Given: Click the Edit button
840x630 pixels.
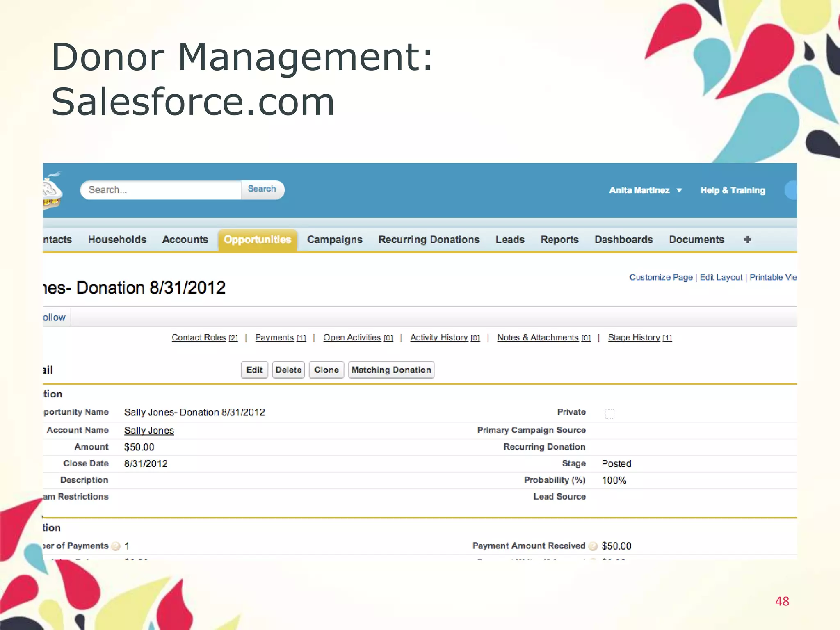Looking at the screenshot, I should (x=254, y=370).
